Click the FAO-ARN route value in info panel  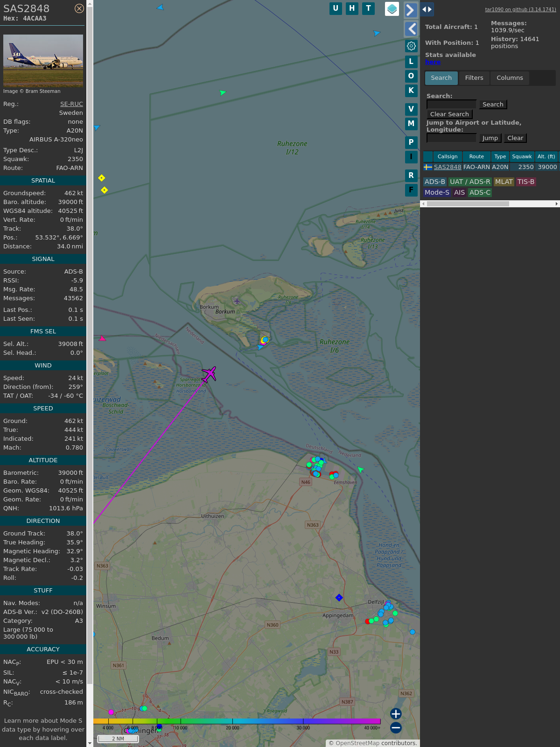point(70,168)
